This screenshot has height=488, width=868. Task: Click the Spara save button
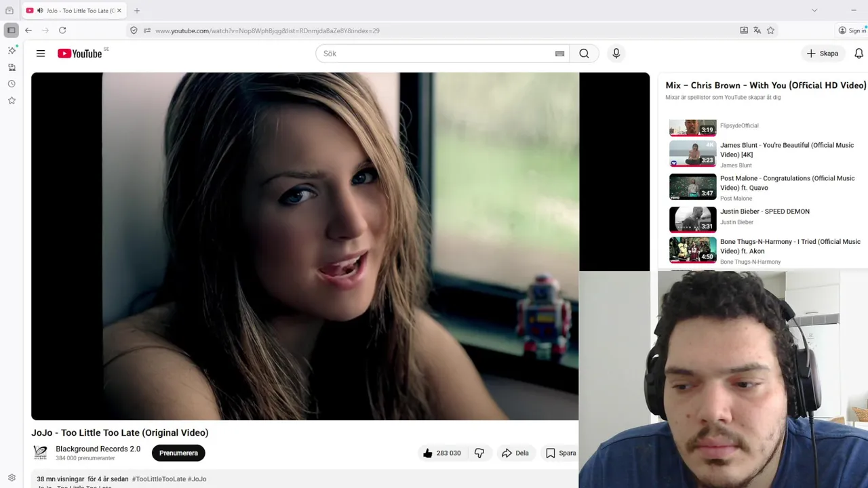click(561, 453)
